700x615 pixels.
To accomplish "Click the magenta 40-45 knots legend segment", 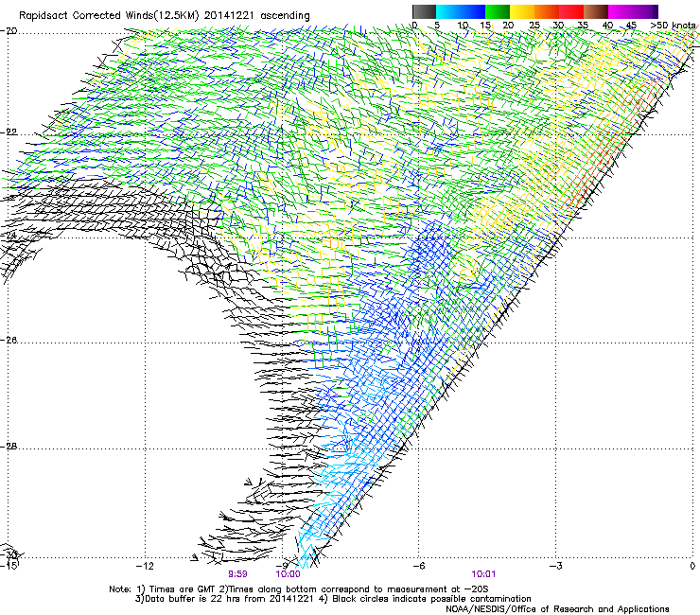I will pos(621,11).
